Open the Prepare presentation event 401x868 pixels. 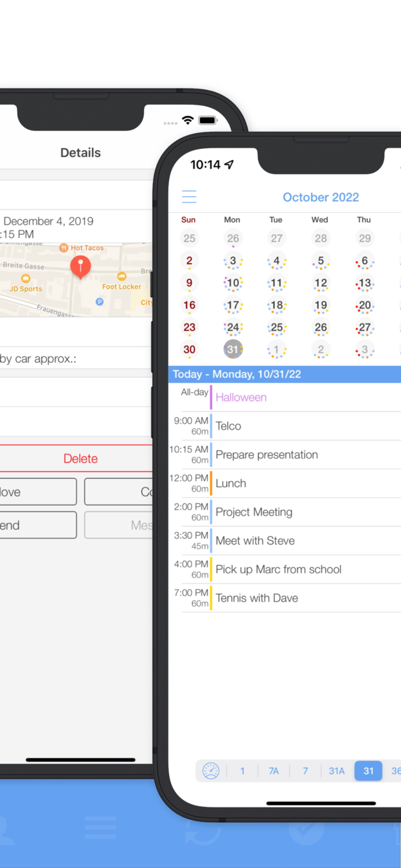click(285, 455)
